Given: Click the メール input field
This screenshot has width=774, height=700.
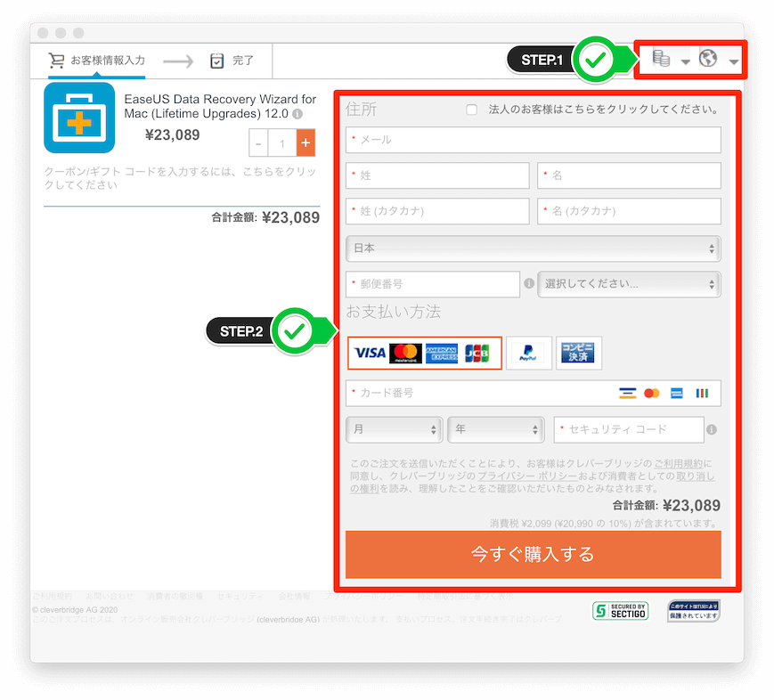Looking at the screenshot, I should [x=534, y=140].
